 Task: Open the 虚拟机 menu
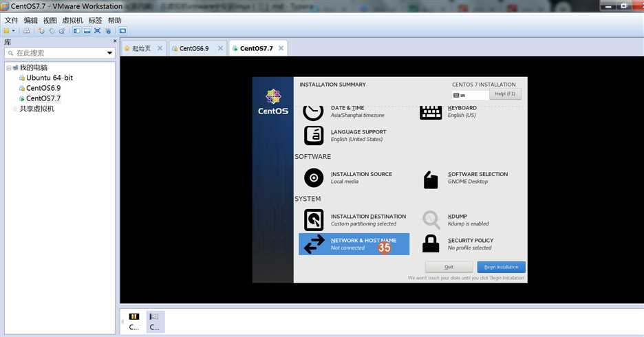(x=73, y=20)
